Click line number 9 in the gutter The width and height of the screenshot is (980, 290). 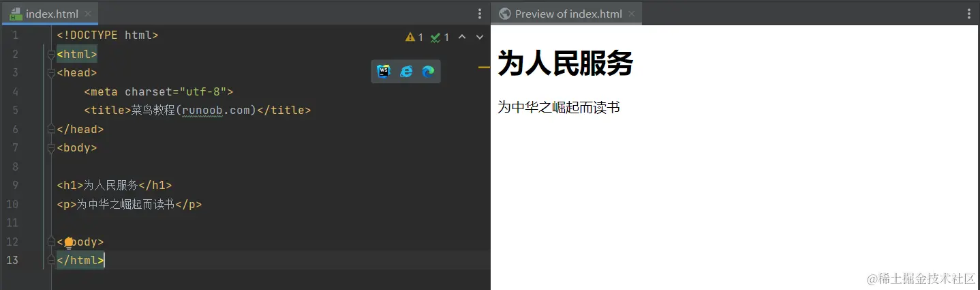(15, 185)
